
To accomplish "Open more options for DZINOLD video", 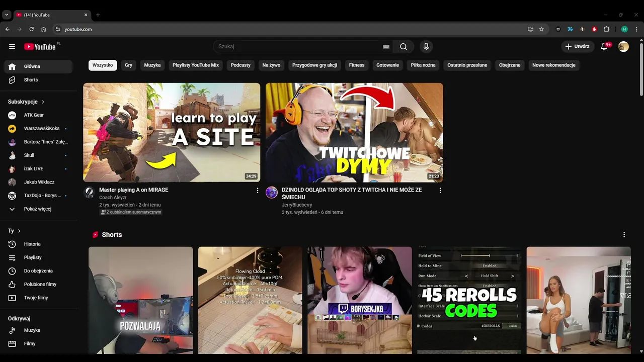I will [440, 191].
